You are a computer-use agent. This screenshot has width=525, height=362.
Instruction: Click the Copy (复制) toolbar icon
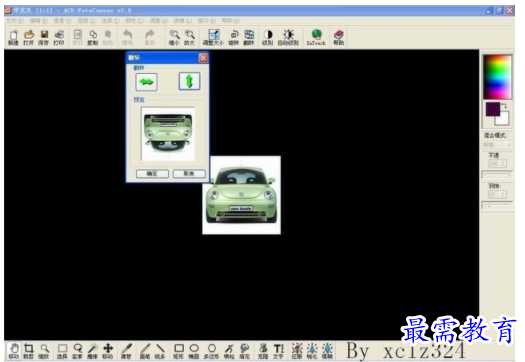coord(93,38)
